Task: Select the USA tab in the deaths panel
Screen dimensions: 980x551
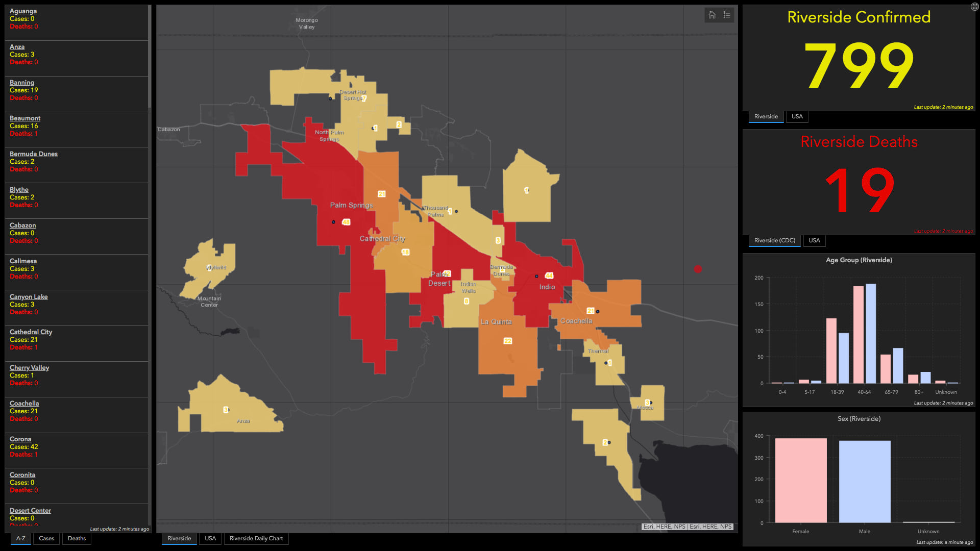Action: [814, 240]
